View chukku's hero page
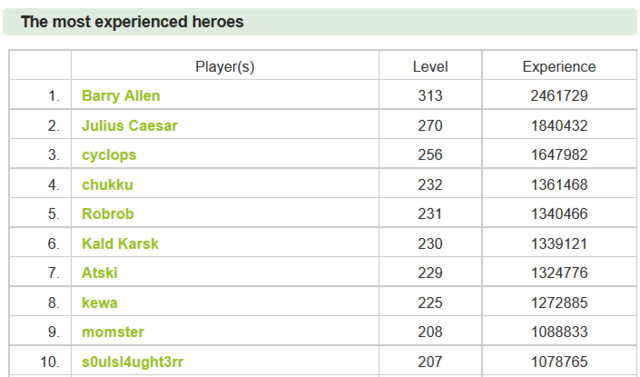This screenshot has width=640, height=377. [x=107, y=185]
